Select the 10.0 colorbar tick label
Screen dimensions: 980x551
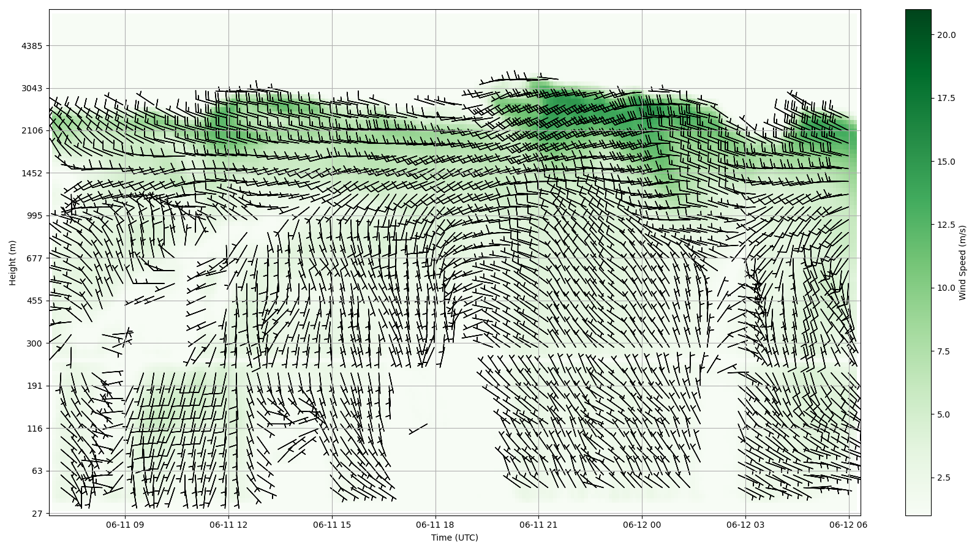pos(946,288)
